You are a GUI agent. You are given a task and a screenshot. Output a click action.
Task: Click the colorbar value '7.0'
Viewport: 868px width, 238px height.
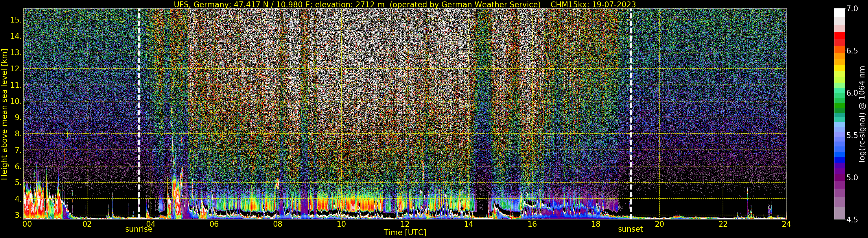point(852,9)
